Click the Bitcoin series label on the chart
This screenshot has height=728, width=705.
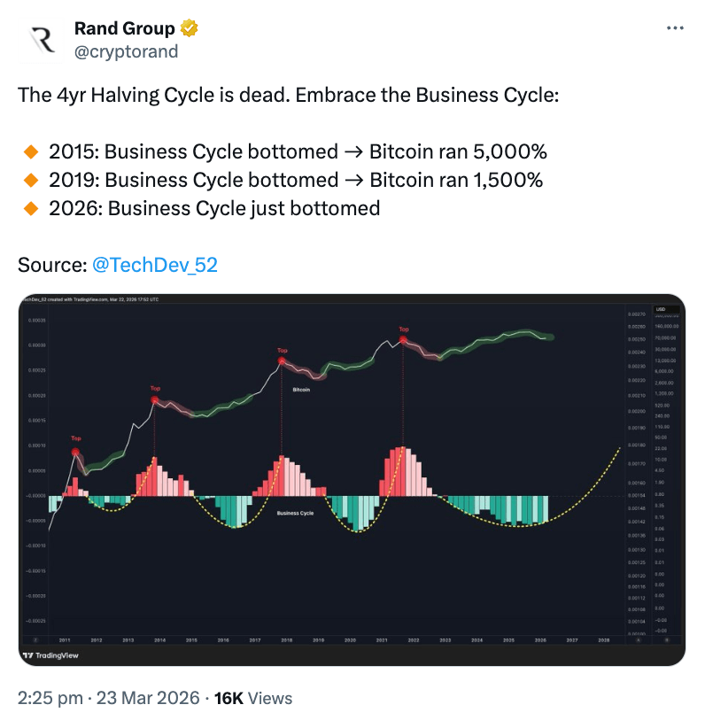(301, 390)
